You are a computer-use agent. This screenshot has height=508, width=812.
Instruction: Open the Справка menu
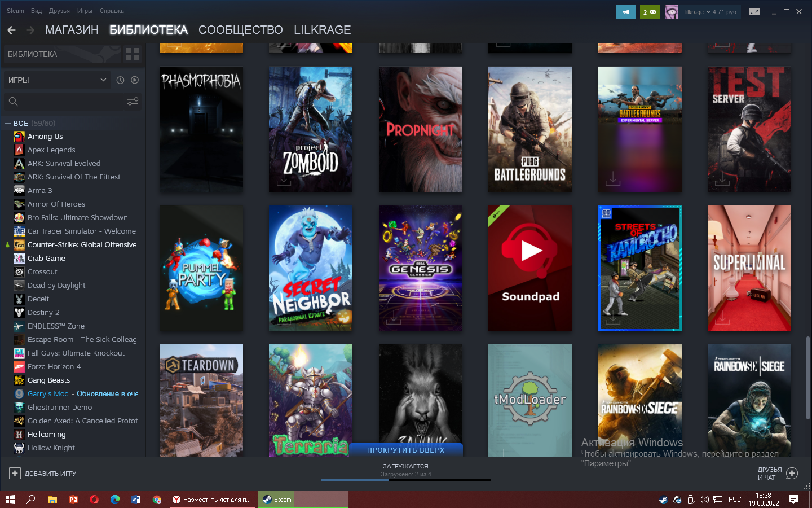pos(112,11)
